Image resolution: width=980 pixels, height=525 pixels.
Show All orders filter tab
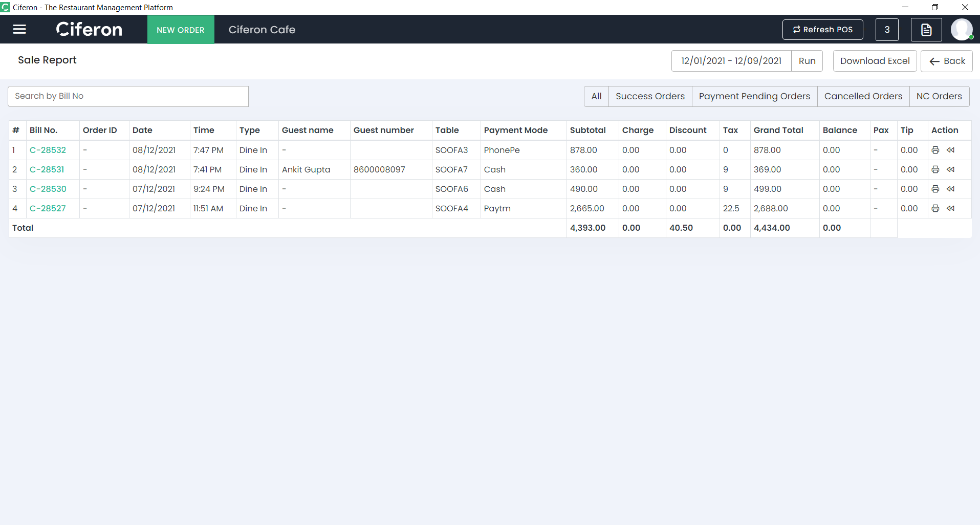(x=596, y=96)
